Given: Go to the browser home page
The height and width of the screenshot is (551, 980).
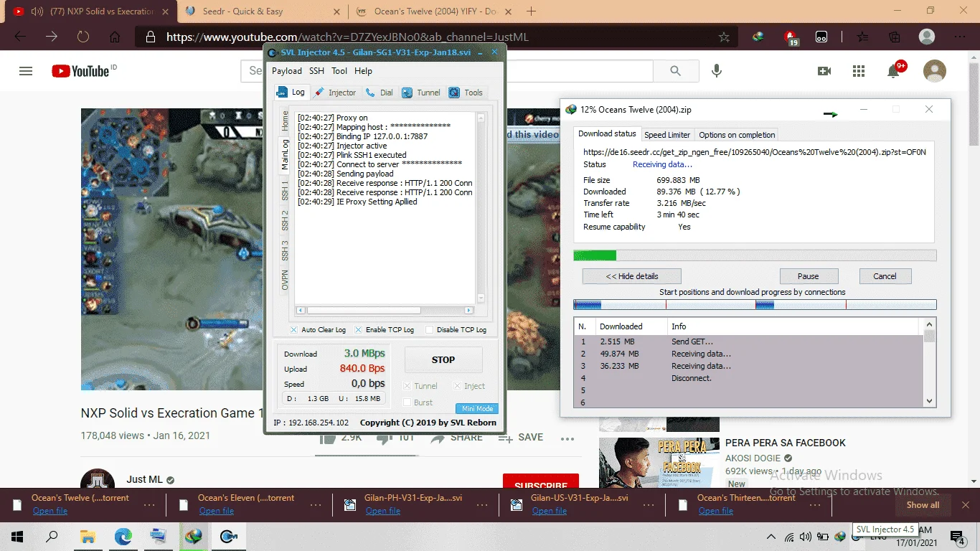Looking at the screenshot, I should coord(115,37).
